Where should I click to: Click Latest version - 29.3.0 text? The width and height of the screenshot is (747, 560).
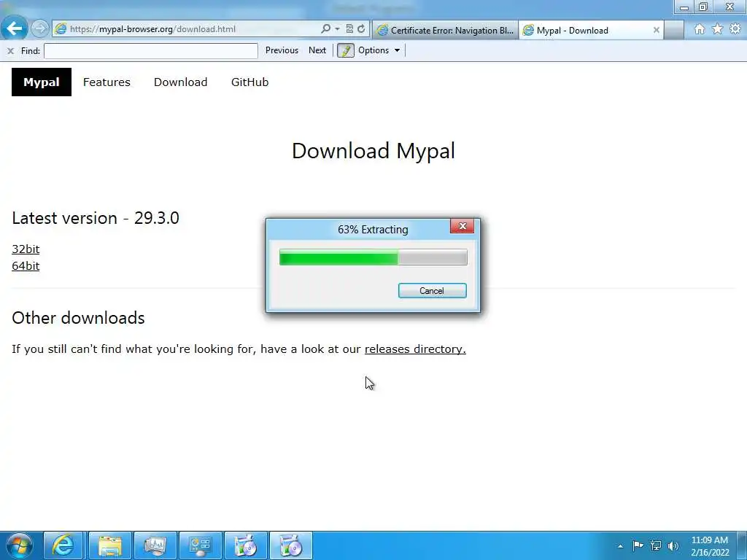tap(96, 218)
